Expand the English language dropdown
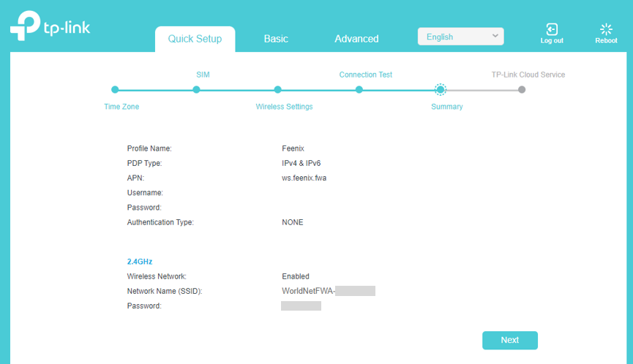 [460, 37]
